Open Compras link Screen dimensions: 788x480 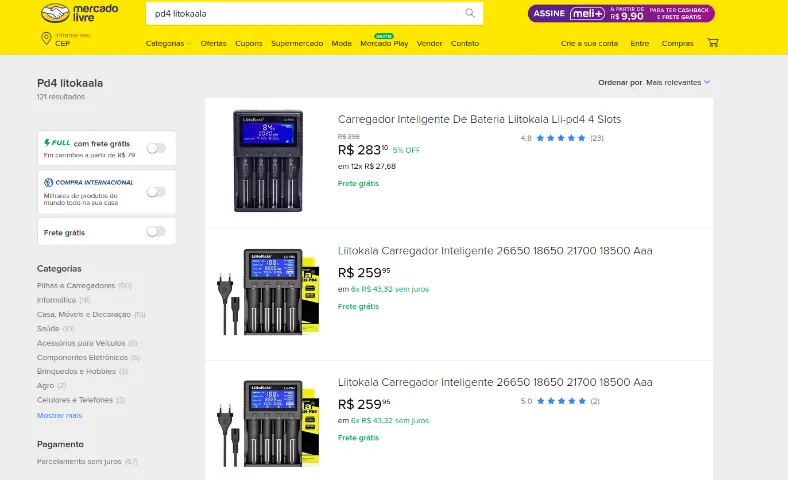pos(677,44)
